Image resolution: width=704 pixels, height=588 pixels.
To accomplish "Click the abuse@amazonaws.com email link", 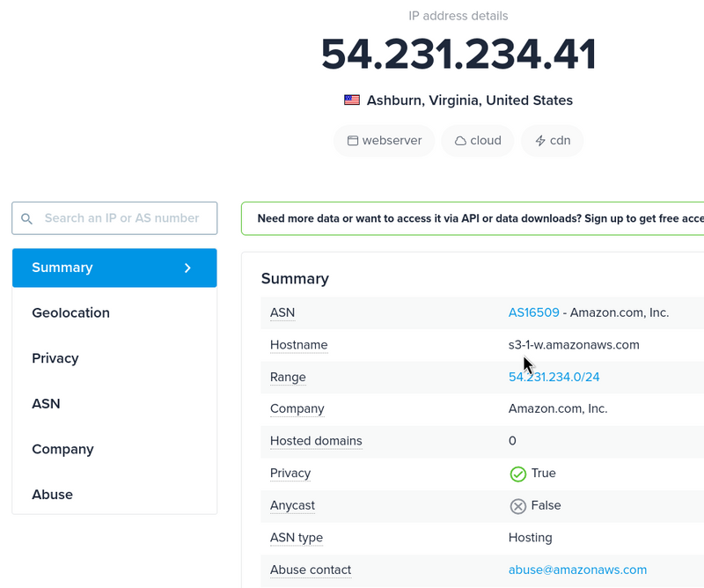I will [577, 570].
